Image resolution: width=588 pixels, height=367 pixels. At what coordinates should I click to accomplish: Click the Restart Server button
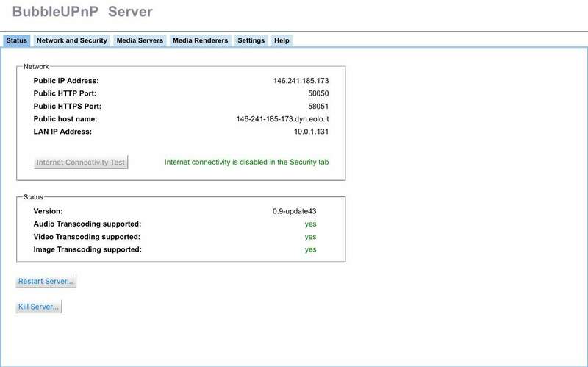point(46,282)
